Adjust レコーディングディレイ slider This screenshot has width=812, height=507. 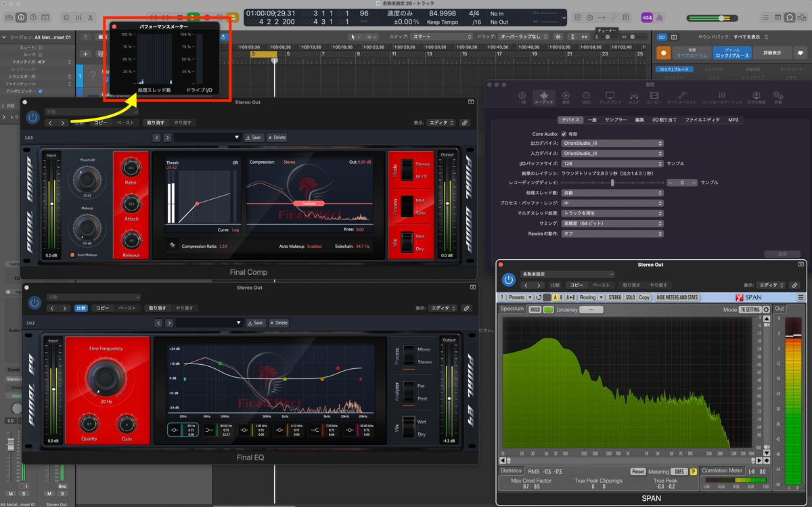coord(611,183)
